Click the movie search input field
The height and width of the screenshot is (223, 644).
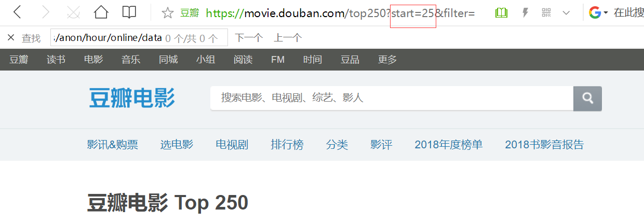coord(392,98)
